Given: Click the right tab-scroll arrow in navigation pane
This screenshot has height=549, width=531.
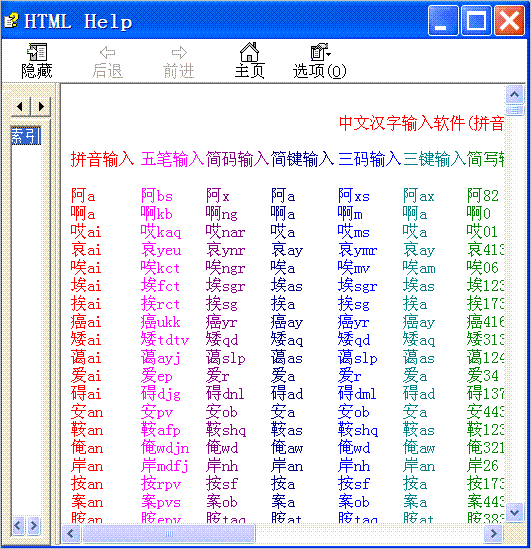Looking at the screenshot, I should (41, 106).
